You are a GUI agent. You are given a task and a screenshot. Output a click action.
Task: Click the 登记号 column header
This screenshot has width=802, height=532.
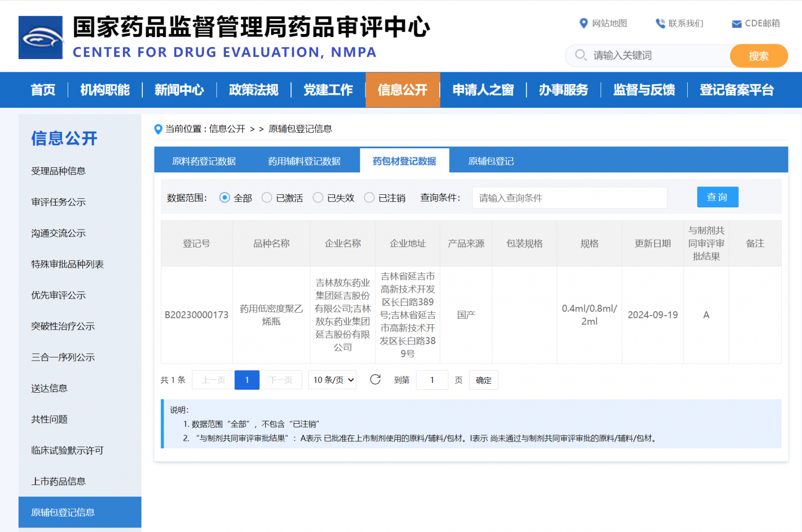pyautogui.click(x=196, y=243)
